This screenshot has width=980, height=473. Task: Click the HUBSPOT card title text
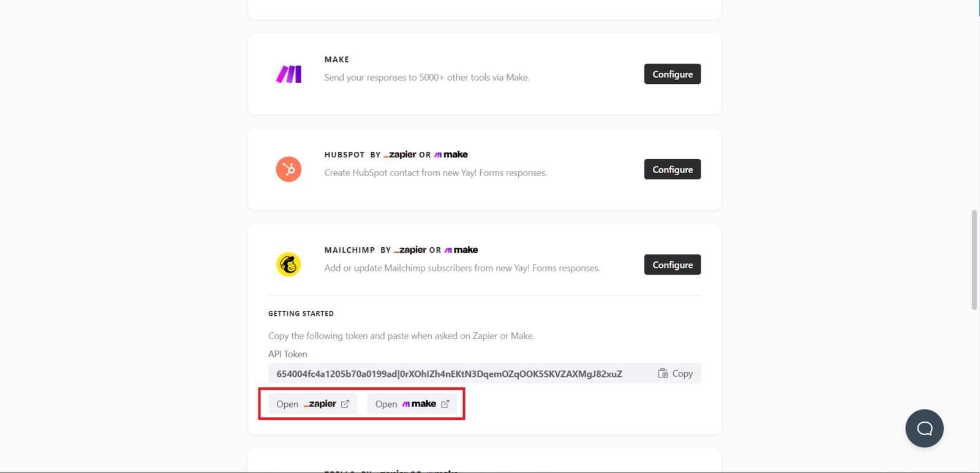pyautogui.click(x=344, y=155)
